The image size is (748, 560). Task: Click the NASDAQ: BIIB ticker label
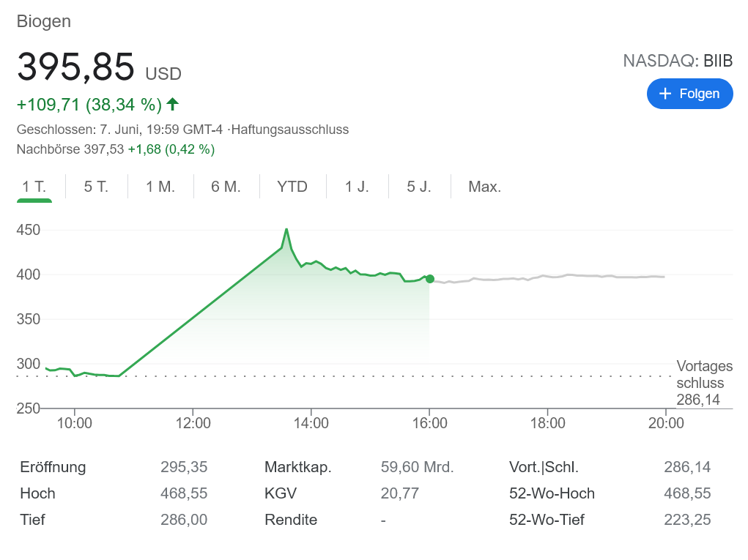tap(677, 61)
